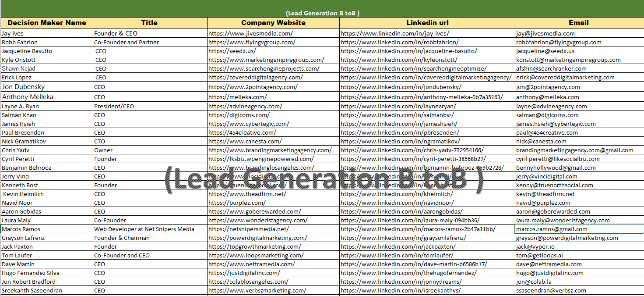This screenshot has height=296, width=644.
Task: Select the afshin@searchranker.com email cell
Action: tap(579, 68)
